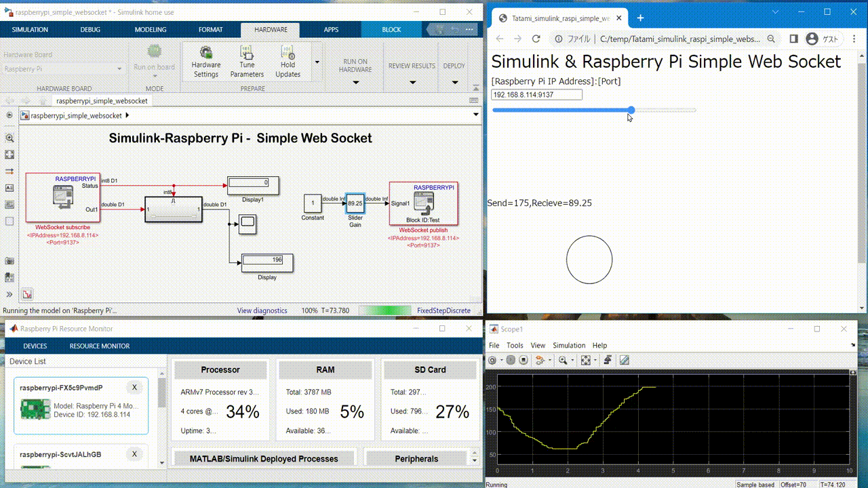Remove device raspberrypi-ScvtJALhGB with X
This screenshot has height=488, width=868.
(134, 454)
